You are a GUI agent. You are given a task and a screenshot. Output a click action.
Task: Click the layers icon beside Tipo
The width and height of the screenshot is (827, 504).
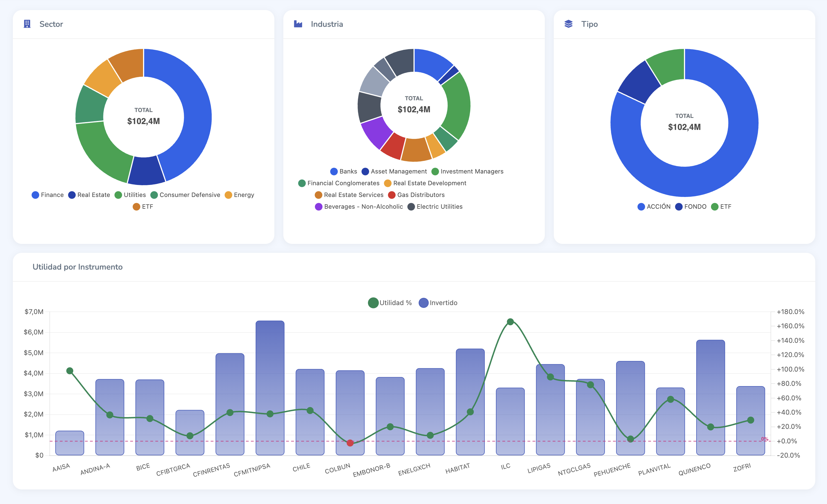coord(568,24)
